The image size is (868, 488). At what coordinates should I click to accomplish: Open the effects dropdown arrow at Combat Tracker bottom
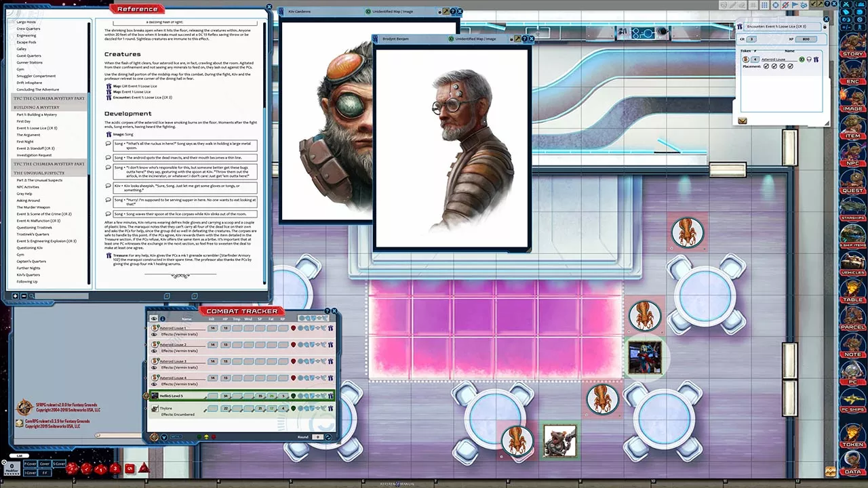pyautogui.click(x=164, y=437)
